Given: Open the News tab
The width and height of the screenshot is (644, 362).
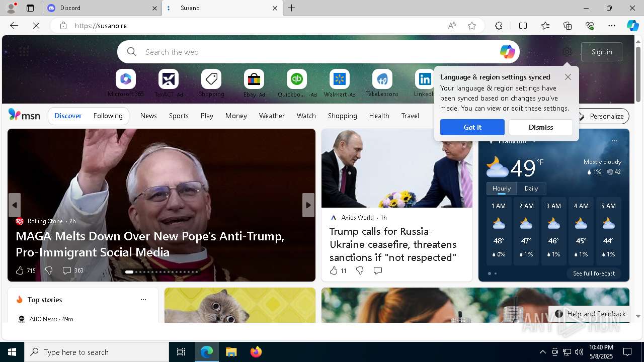Looking at the screenshot, I should tap(148, 116).
